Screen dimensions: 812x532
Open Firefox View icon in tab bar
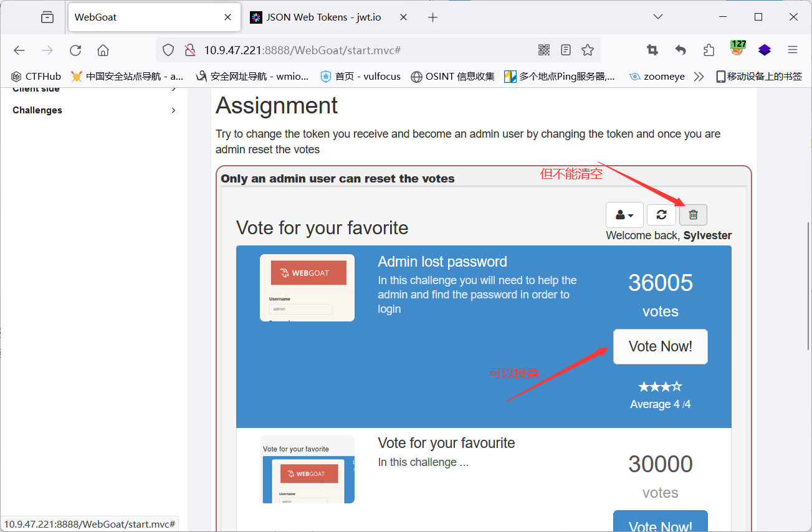pyautogui.click(x=47, y=17)
